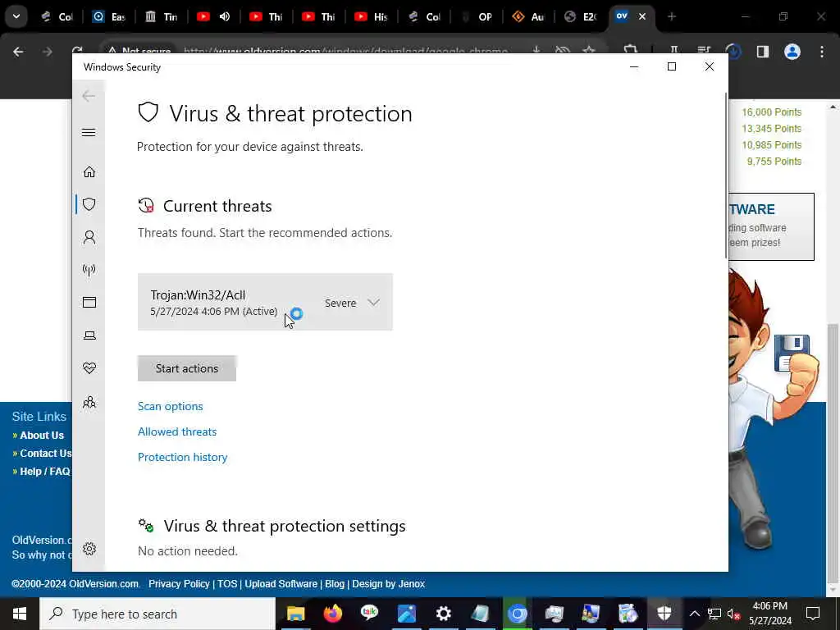Click the Start actions button

187,368
